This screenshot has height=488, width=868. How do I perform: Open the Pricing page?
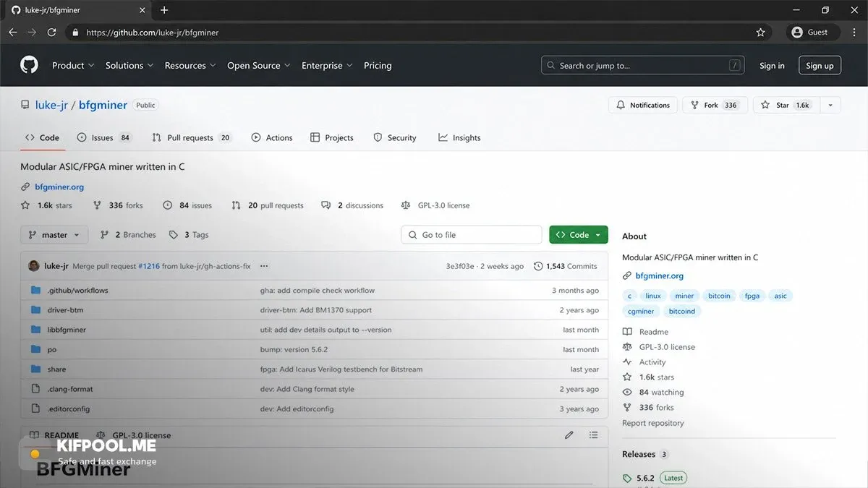click(x=378, y=65)
